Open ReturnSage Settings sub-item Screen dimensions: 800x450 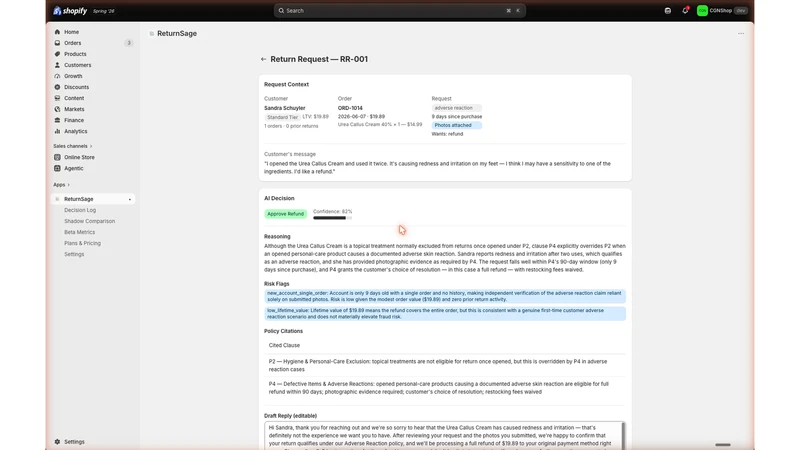coord(74,254)
